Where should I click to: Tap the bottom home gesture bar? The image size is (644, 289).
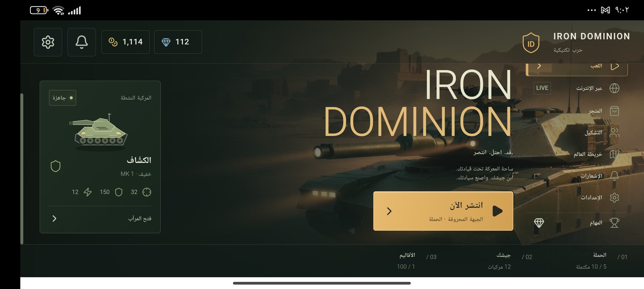coord(322,283)
